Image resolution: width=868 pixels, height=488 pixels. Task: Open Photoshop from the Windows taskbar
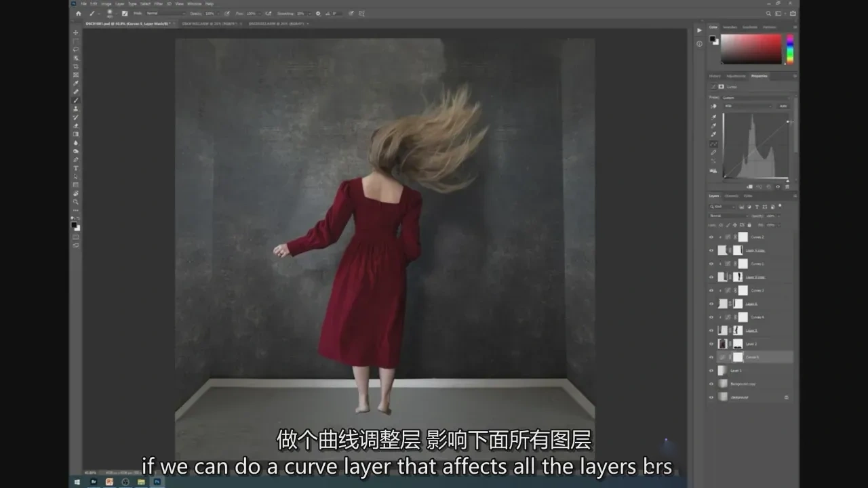tap(157, 482)
